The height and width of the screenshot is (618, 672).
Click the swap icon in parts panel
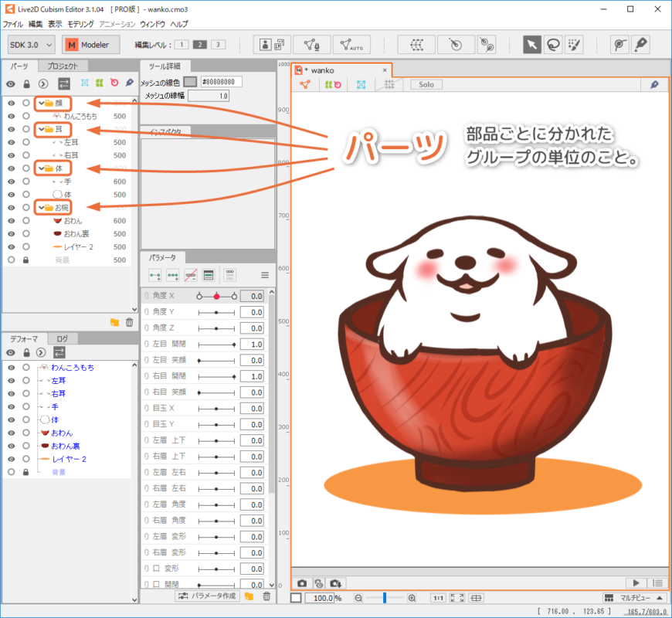pos(64,83)
